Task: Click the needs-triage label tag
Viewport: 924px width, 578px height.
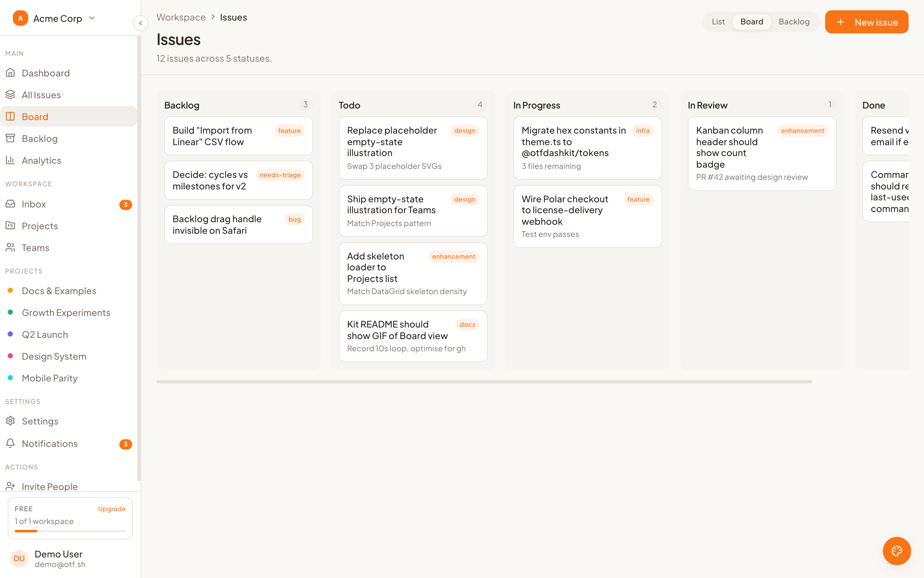Action: [x=280, y=175]
